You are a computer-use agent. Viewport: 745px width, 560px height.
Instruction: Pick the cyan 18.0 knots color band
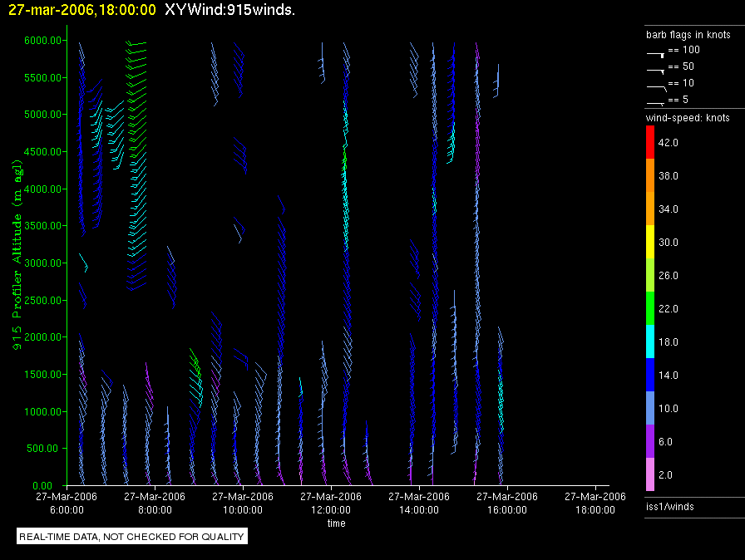[x=651, y=341]
